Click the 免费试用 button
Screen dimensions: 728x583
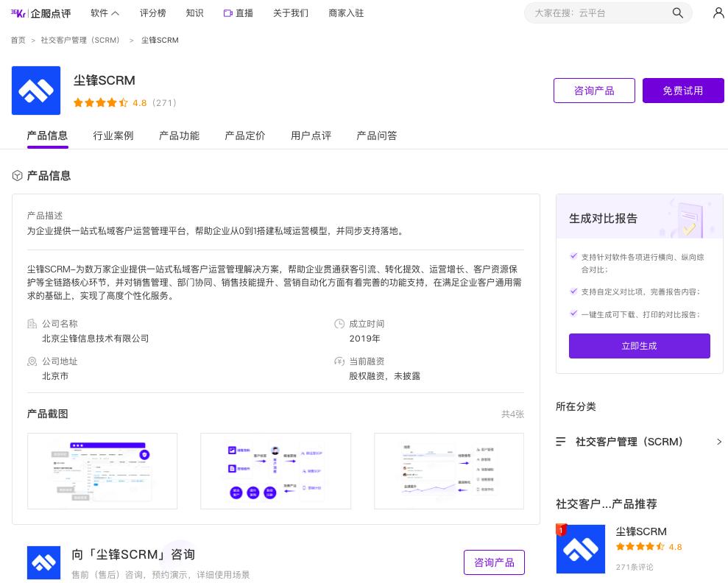pos(682,91)
